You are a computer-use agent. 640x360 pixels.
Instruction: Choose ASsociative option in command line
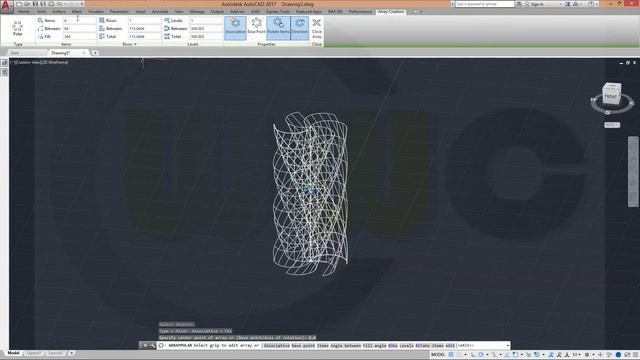click(276, 346)
